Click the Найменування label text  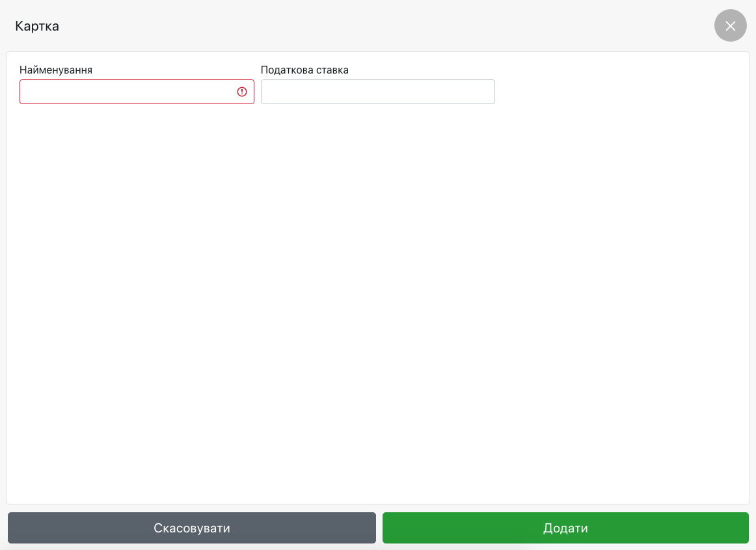[56, 70]
